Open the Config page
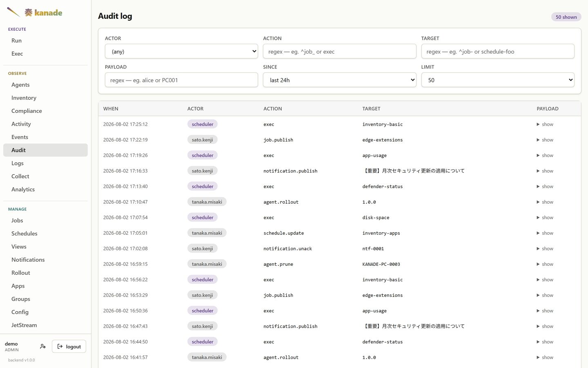Screen dimensions: 588x368 point(45,312)
